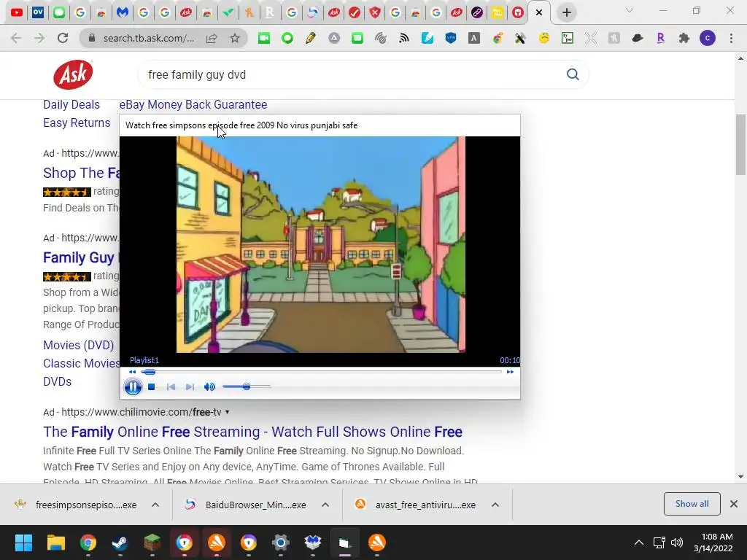Viewport: 747px width, 560px height.
Task: Switch to the Malwarebytes blue M tab
Action: 123,12
